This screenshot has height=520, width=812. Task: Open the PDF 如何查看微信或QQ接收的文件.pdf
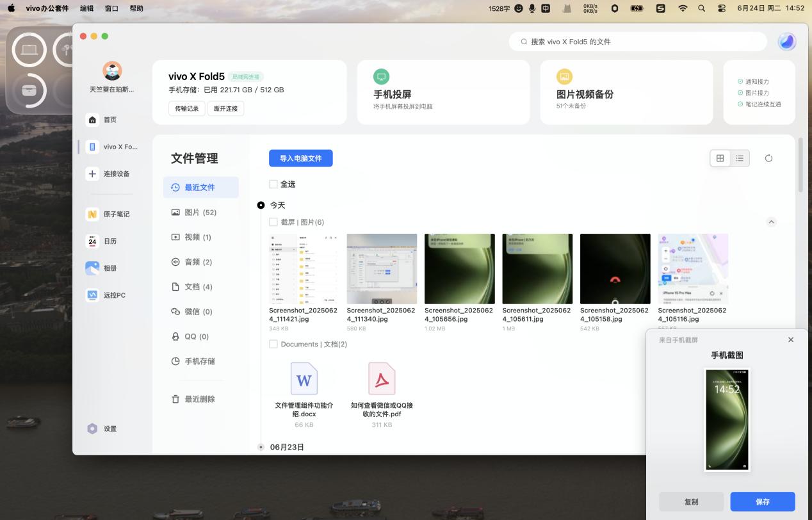[382, 378]
